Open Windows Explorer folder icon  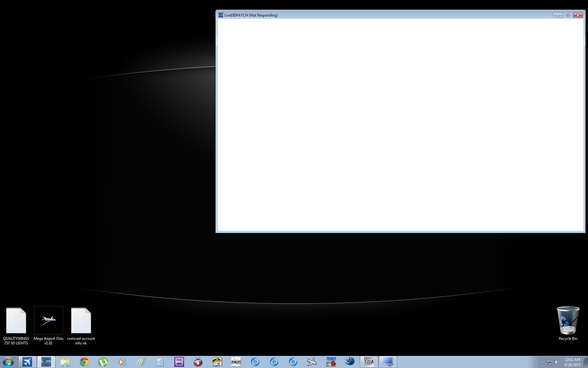65,362
